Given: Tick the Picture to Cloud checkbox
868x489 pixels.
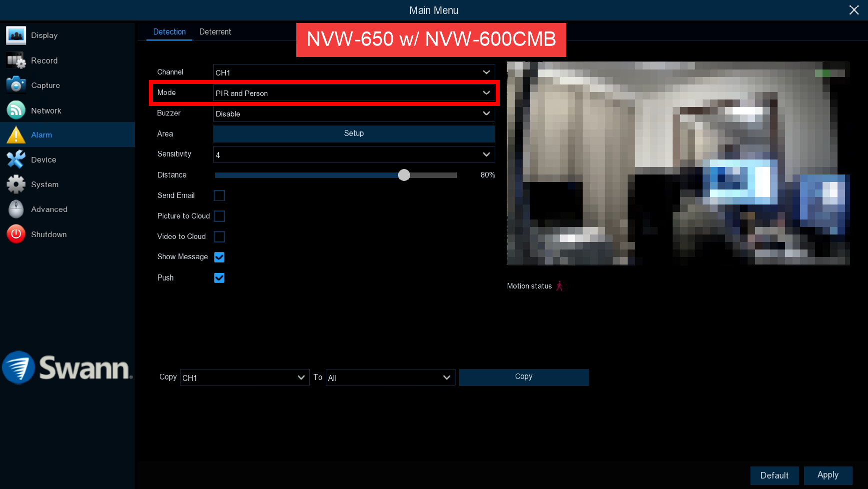Looking at the screenshot, I should 219,216.
